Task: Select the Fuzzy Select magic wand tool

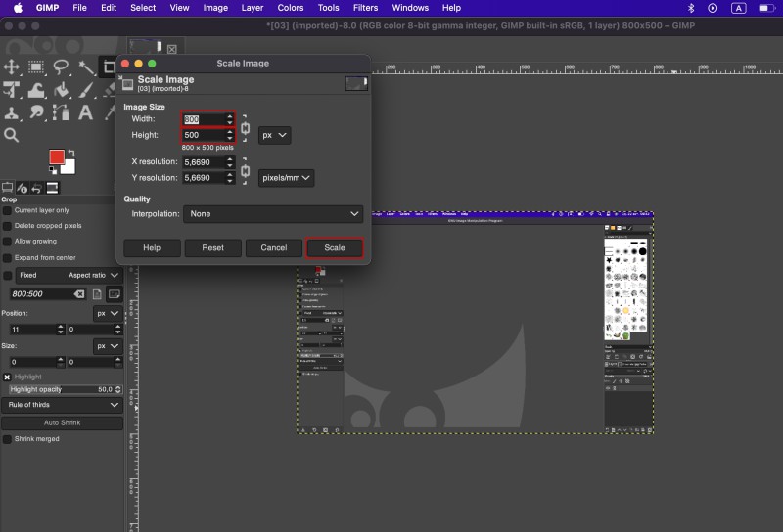Action: [x=86, y=66]
